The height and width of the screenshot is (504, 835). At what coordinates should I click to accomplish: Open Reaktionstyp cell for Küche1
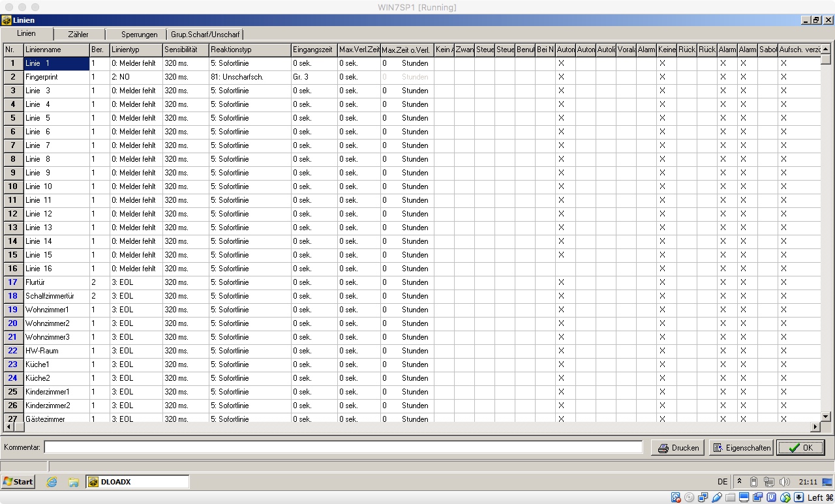[249, 364]
